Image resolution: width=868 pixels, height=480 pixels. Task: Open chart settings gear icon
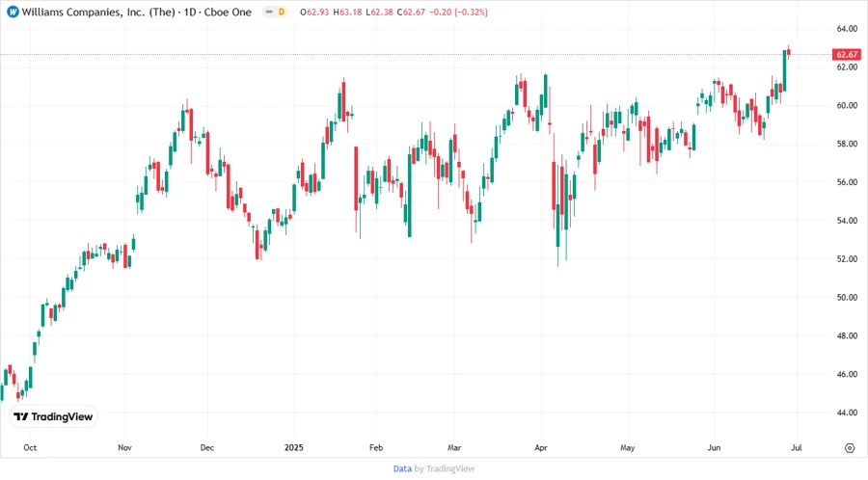[850, 448]
